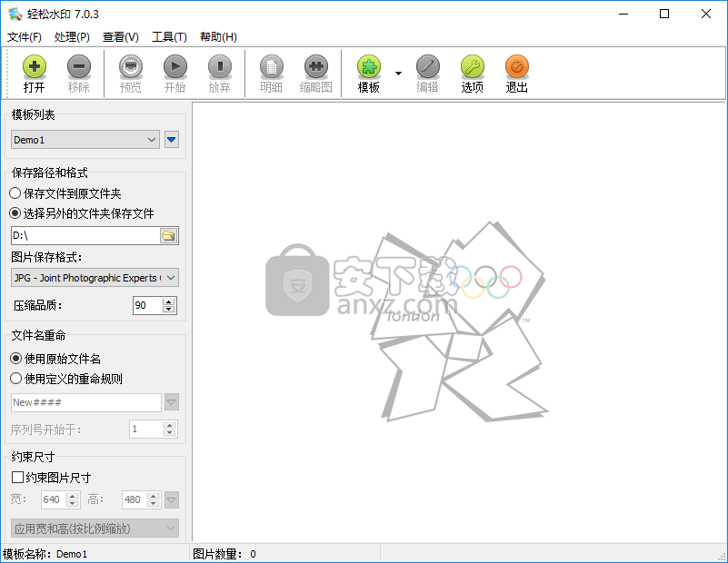Open the New#### rename rule dropdown arrow
Viewport: 728px width, 563px height.
(x=172, y=402)
